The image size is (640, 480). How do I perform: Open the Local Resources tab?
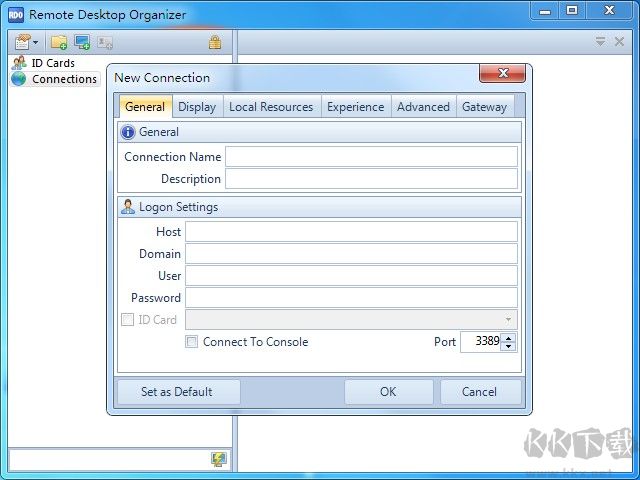pos(271,107)
